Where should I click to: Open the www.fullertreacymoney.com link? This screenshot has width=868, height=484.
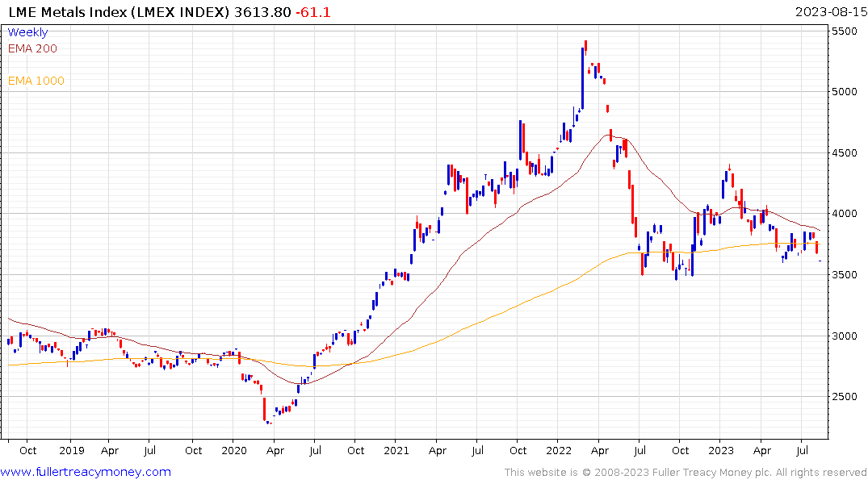pyautogui.click(x=86, y=472)
